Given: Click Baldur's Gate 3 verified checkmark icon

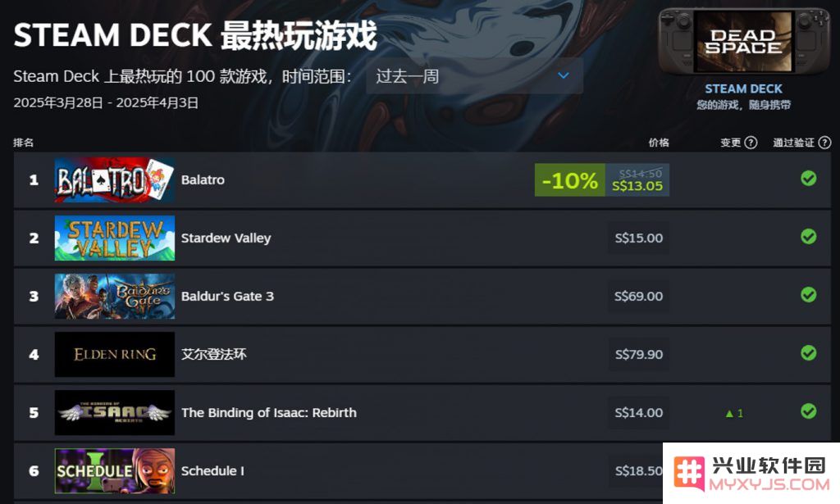Looking at the screenshot, I should [x=808, y=295].
